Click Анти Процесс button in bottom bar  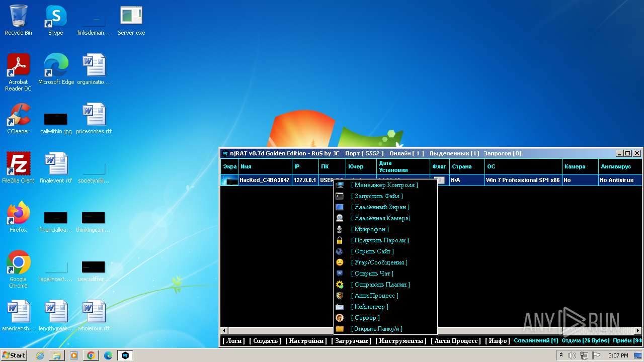click(x=456, y=341)
